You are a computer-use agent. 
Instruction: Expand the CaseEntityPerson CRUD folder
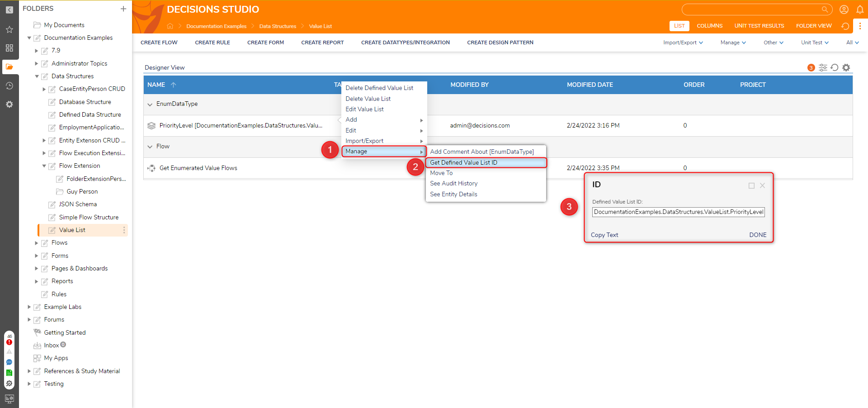pos(44,89)
